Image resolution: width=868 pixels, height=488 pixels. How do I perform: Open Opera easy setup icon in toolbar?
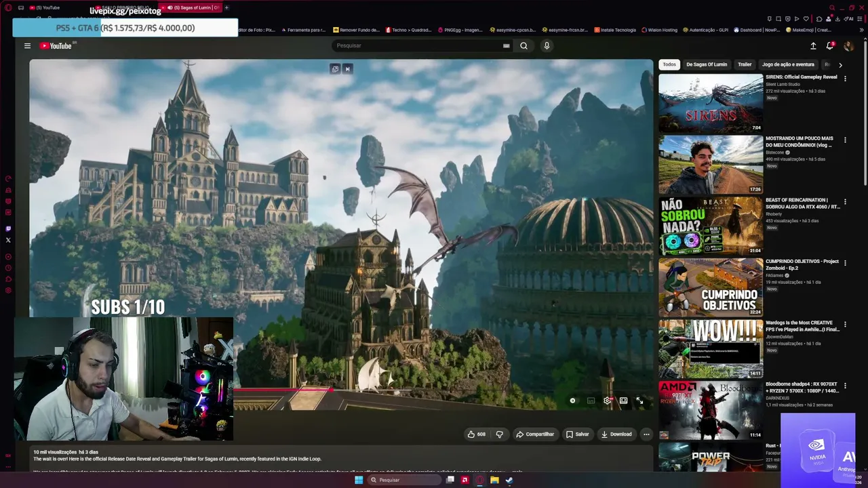[x=861, y=19]
